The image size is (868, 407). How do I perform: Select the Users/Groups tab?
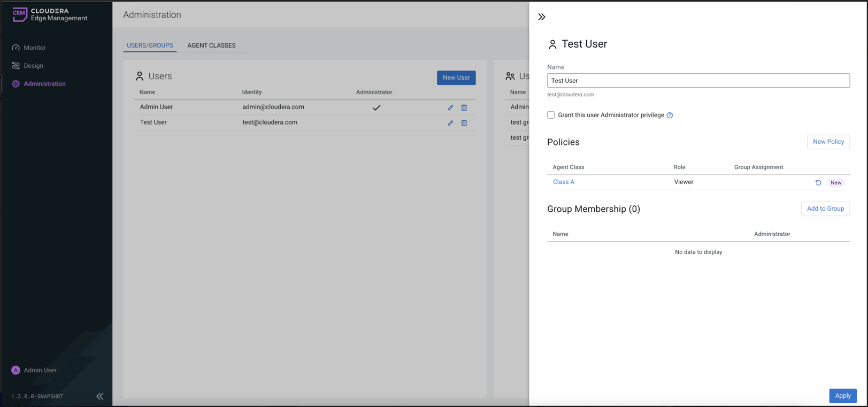150,45
